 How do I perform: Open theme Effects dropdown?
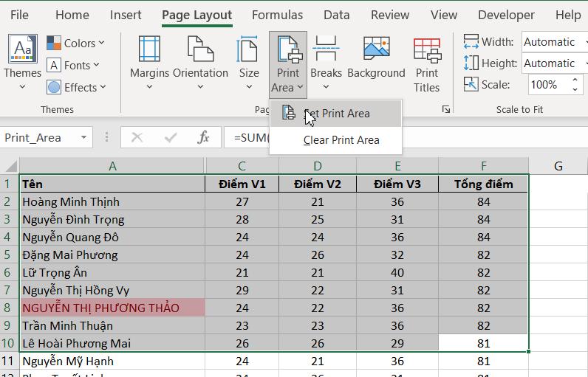tap(76, 87)
